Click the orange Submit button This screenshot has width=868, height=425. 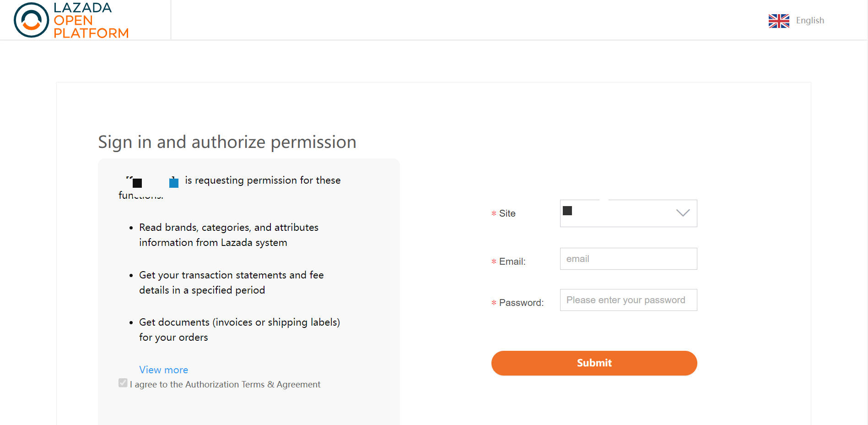tap(594, 363)
